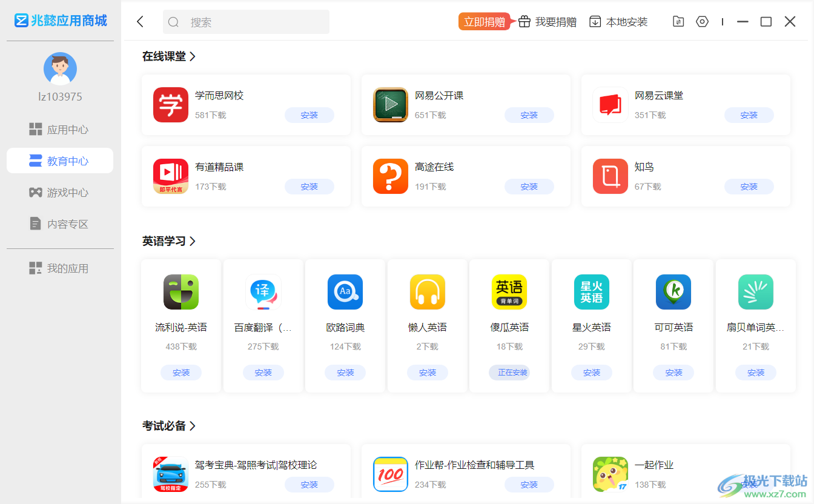Click the 兆懿应用商城 logo
This screenshot has height=504, width=814.
(x=61, y=21)
